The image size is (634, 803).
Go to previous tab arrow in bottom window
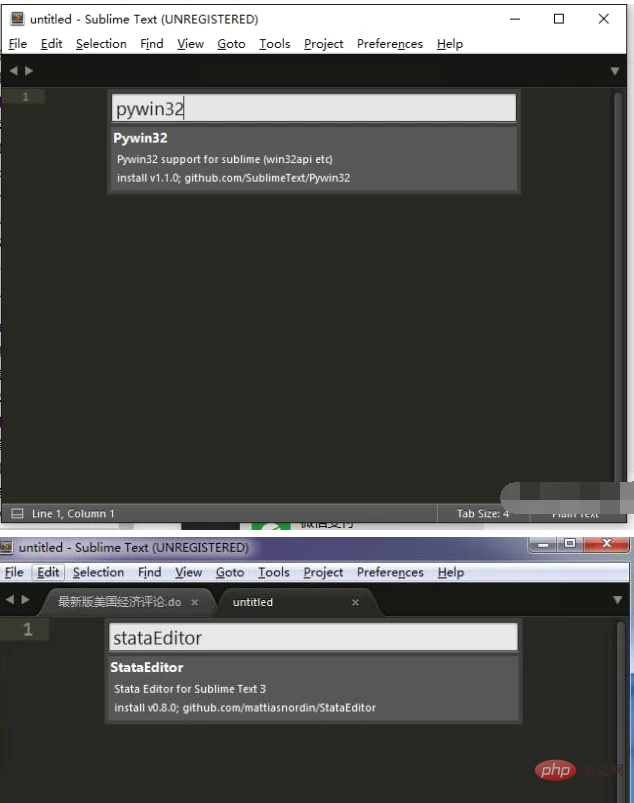[x=10, y=599]
